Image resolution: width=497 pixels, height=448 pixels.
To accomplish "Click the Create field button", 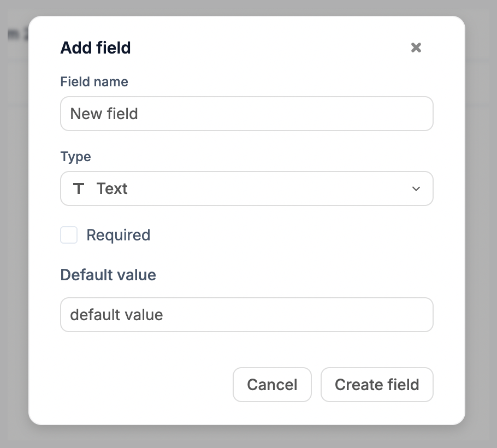I will tap(377, 385).
